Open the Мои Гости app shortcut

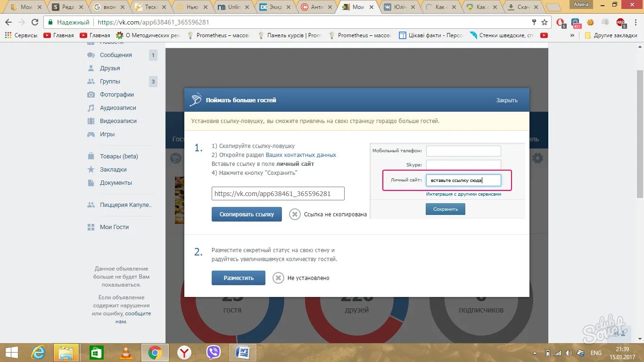[114, 227]
